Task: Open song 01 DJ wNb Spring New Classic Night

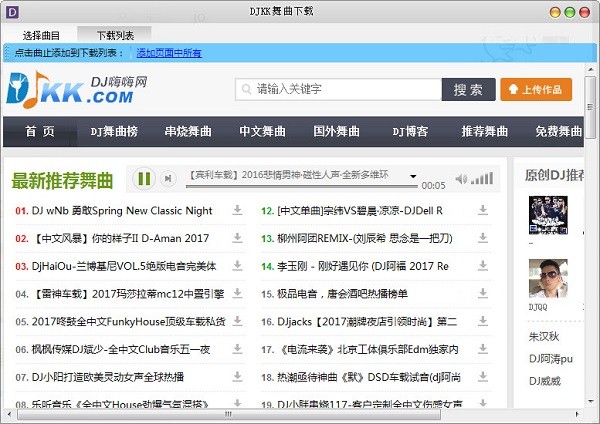Action: click(122, 210)
